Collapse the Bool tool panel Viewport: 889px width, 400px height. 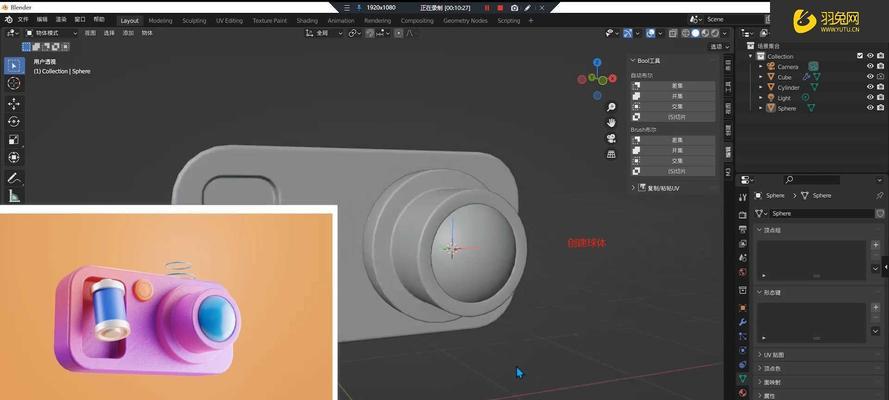[633, 61]
